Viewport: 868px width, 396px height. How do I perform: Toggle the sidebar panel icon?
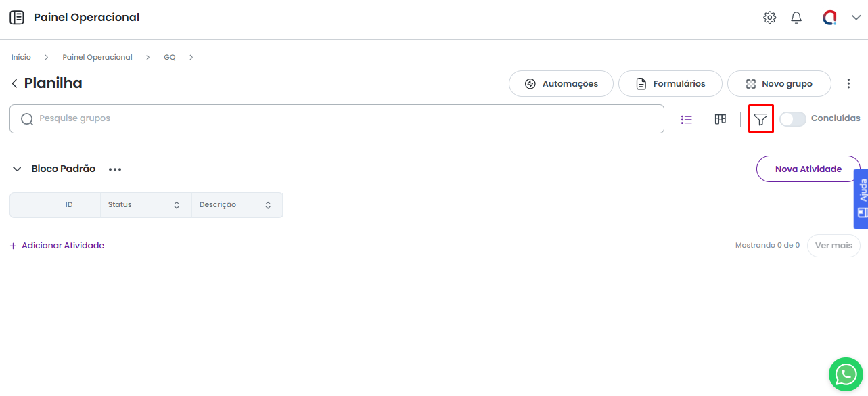point(17,18)
